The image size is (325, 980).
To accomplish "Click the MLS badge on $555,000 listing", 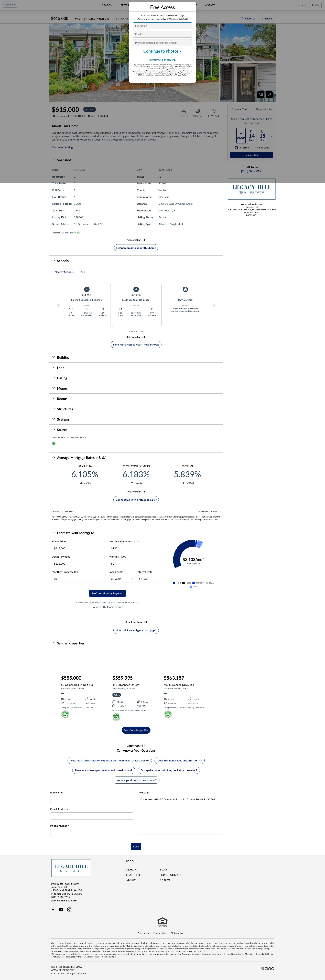I will point(65,714).
